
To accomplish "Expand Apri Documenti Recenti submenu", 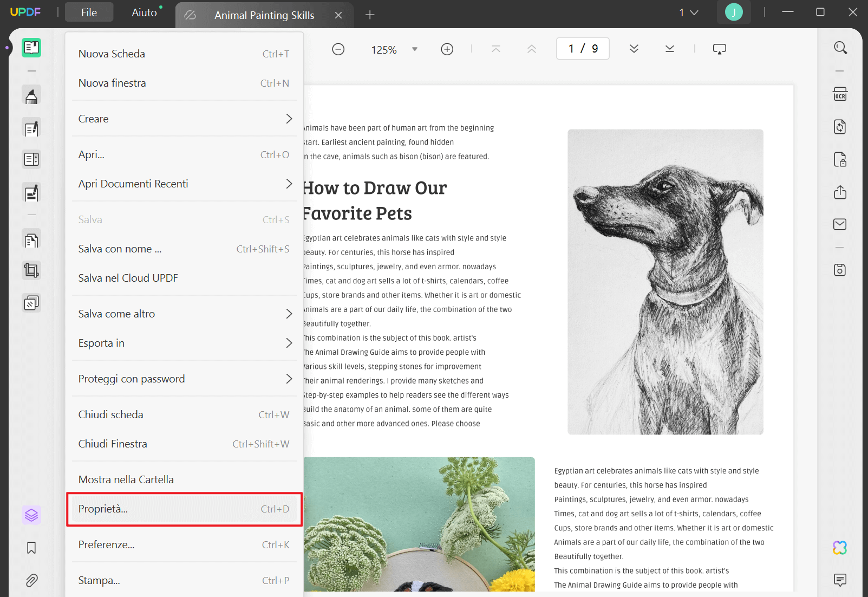I will [184, 184].
